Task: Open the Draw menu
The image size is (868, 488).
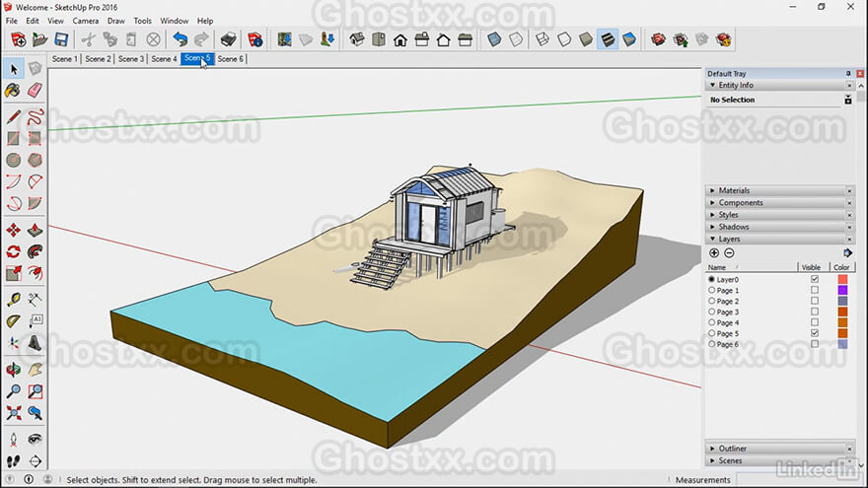Action: 115,21
